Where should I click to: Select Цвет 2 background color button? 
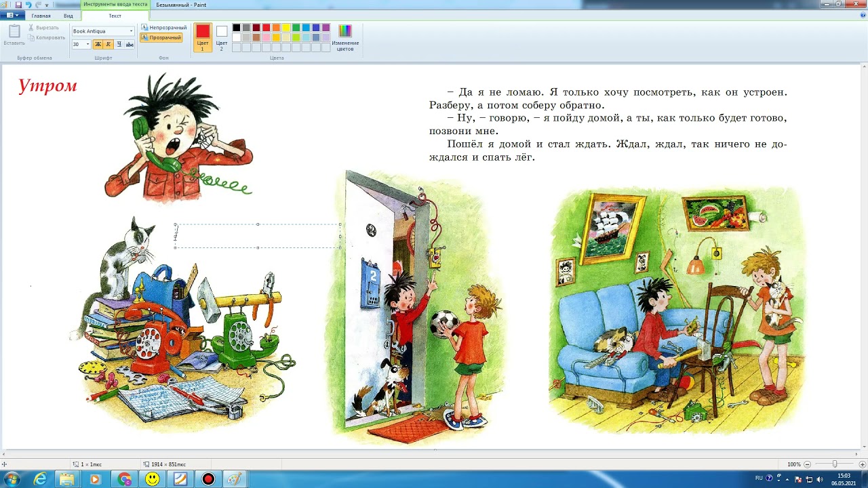(x=222, y=37)
